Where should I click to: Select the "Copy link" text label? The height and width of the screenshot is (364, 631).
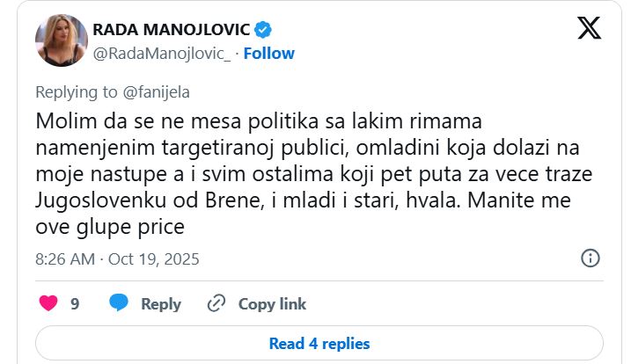click(x=272, y=303)
